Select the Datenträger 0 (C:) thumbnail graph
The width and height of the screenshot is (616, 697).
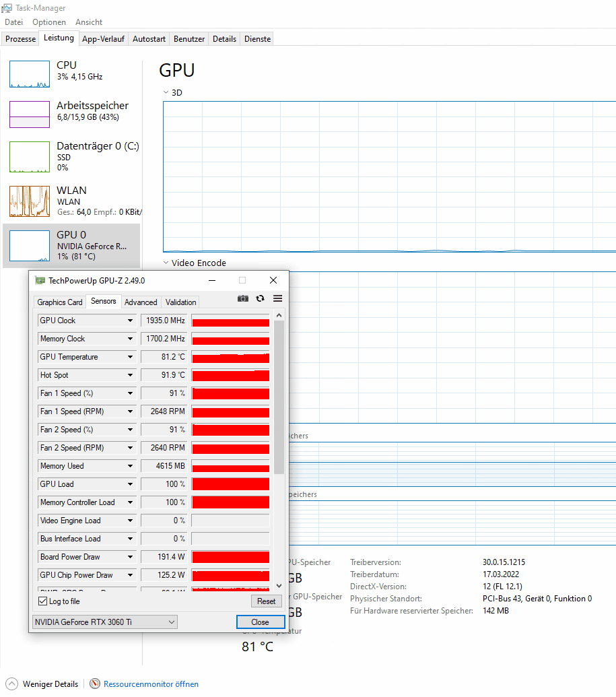tap(30, 157)
